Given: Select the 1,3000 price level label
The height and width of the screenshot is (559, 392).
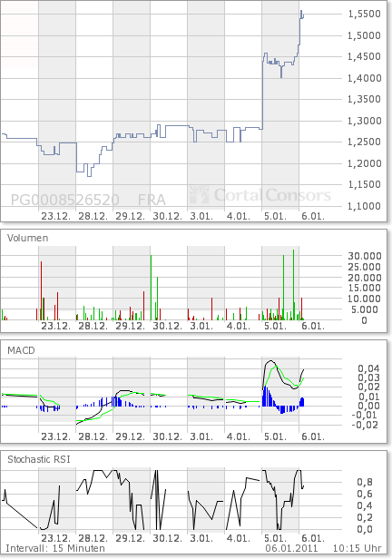Looking at the screenshot, I should click(364, 121).
